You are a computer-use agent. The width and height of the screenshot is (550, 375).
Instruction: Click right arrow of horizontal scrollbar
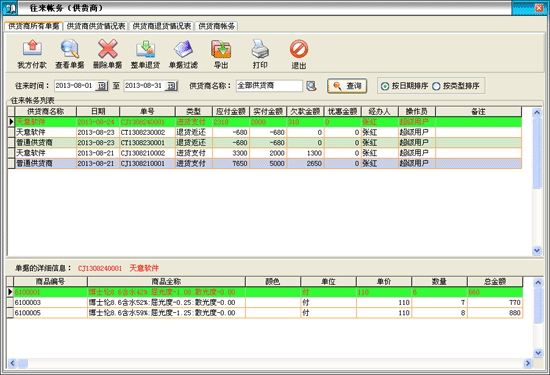click(x=528, y=363)
